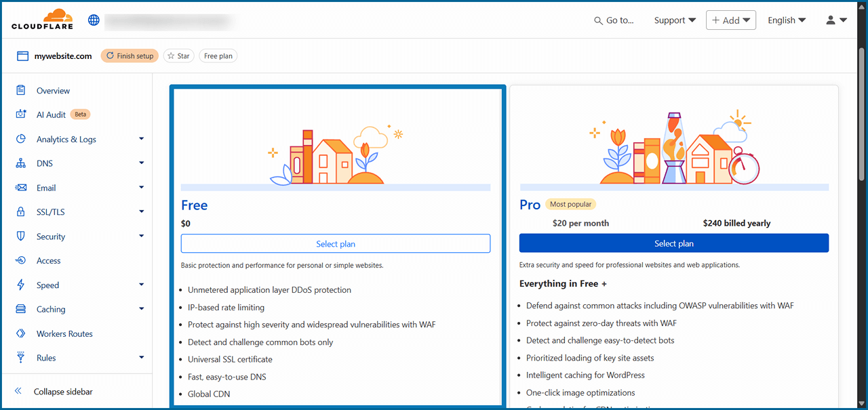Click the Security shield icon
The height and width of the screenshot is (410, 868).
coord(21,237)
